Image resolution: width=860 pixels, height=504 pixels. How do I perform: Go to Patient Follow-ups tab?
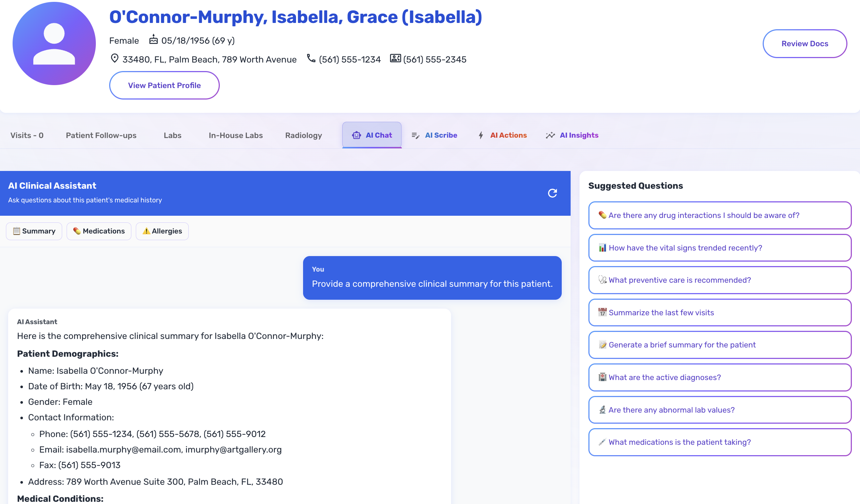click(x=101, y=135)
